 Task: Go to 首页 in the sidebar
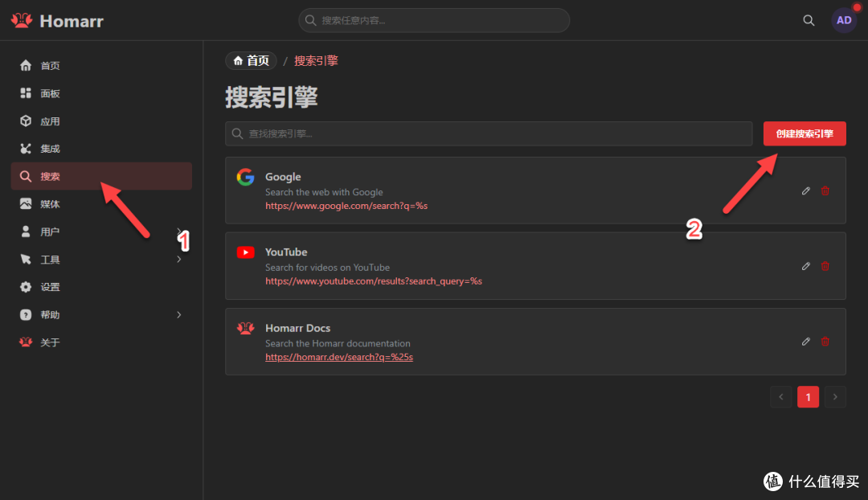pyautogui.click(x=101, y=65)
